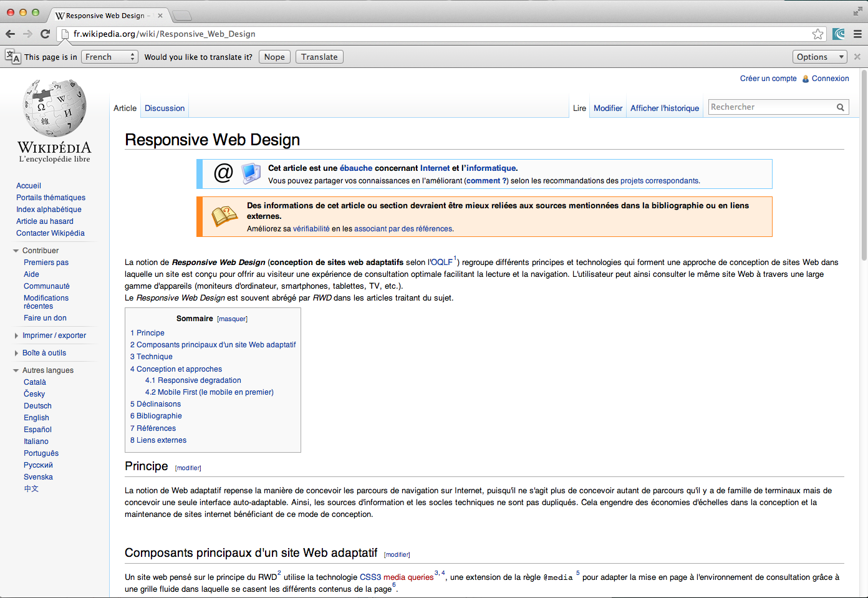Click the Faire un don link

[x=45, y=318]
